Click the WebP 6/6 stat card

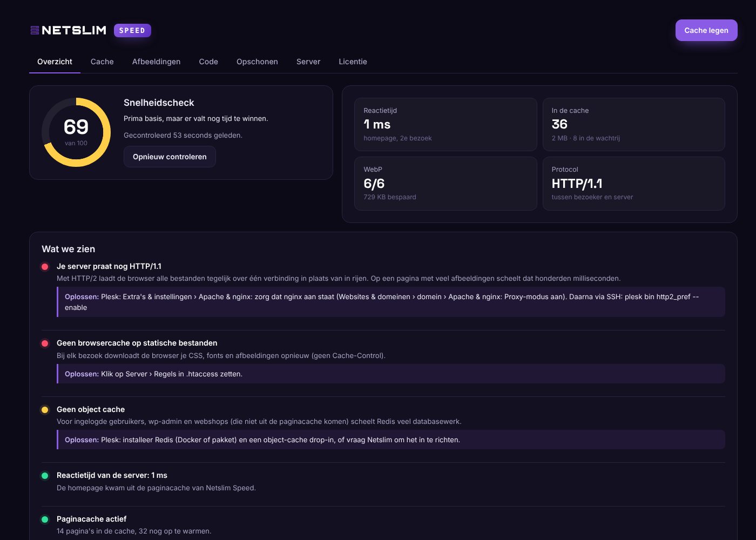click(446, 184)
